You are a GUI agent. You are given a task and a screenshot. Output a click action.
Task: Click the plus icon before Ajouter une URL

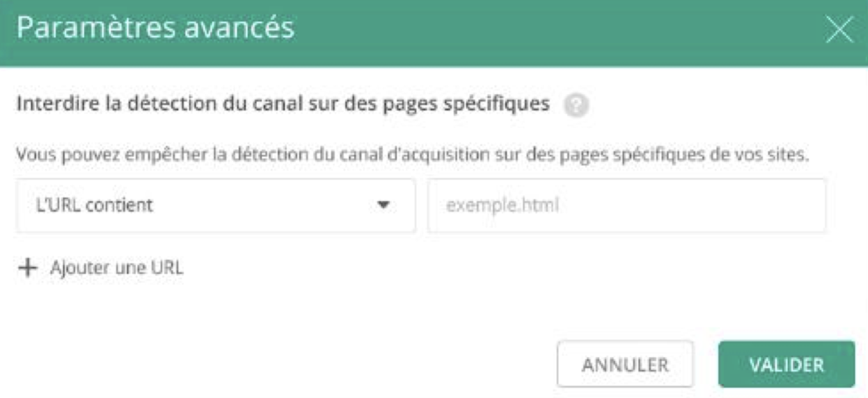(x=28, y=268)
